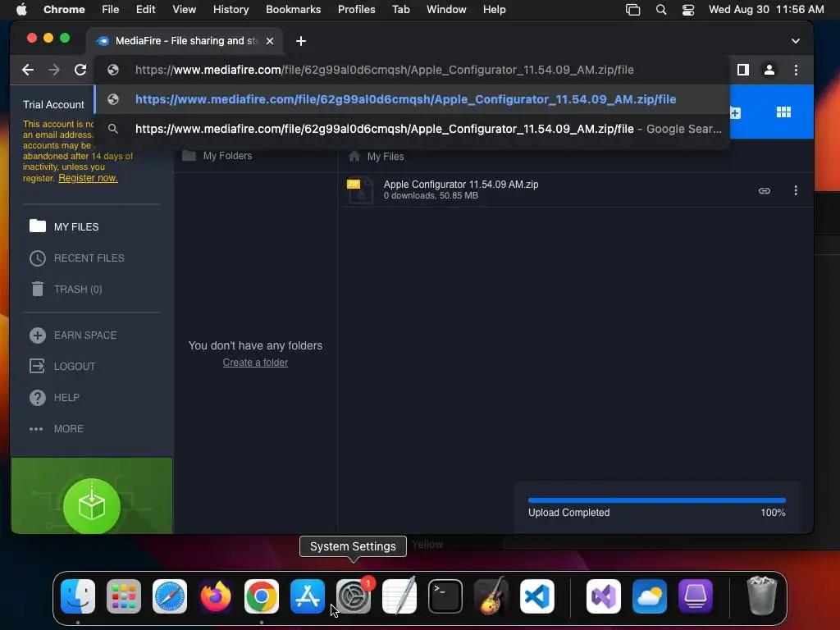Open RECENT FILES in sidebar
Screen dimensions: 840x630
pos(76,258)
